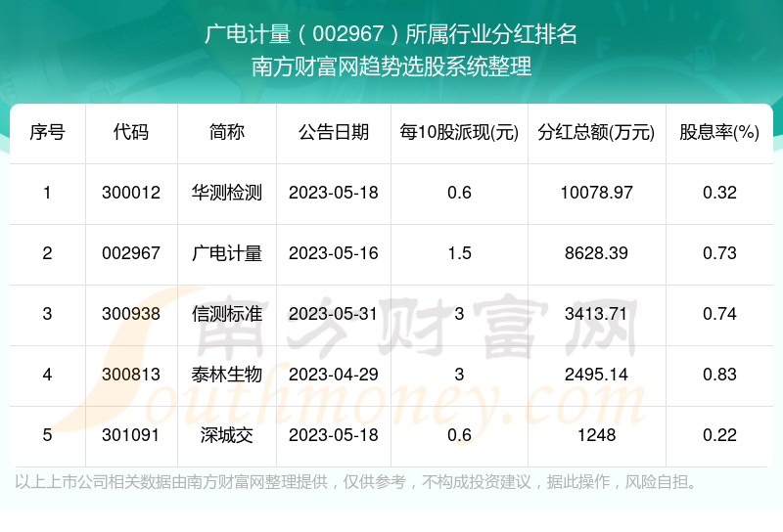Click total dividend 8628.39

click(596, 253)
